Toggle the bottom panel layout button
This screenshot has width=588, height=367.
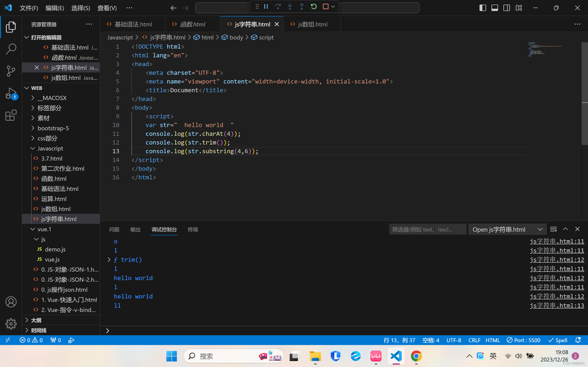pos(495,8)
